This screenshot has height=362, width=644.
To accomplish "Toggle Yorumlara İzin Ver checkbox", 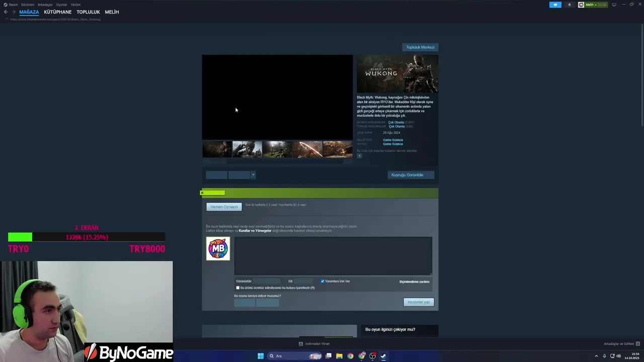I will point(323,281).
